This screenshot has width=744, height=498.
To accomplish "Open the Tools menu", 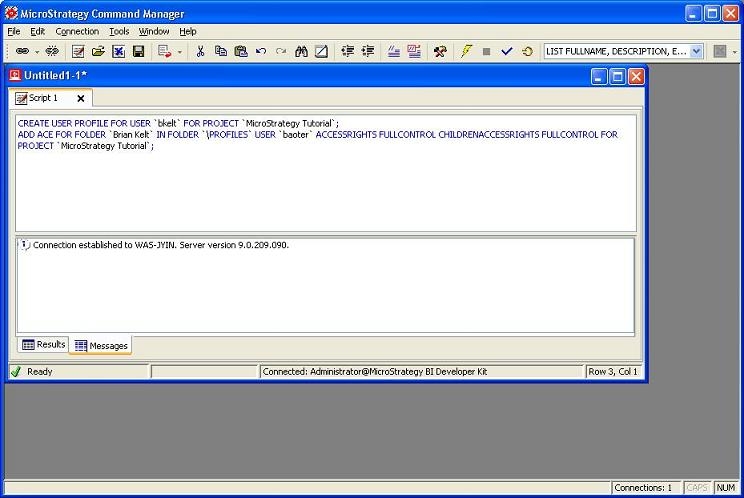I will click(x=119, y=31).
